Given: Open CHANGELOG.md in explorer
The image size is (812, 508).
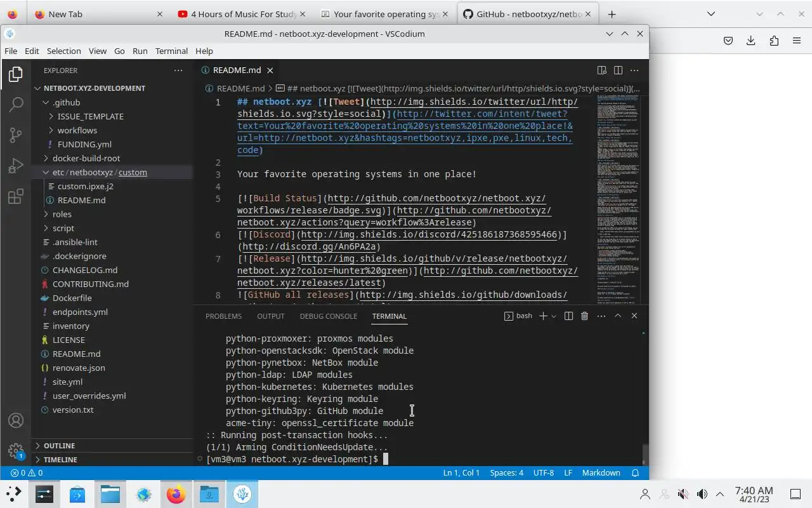Looking at the screenshot, I should 112,270.
